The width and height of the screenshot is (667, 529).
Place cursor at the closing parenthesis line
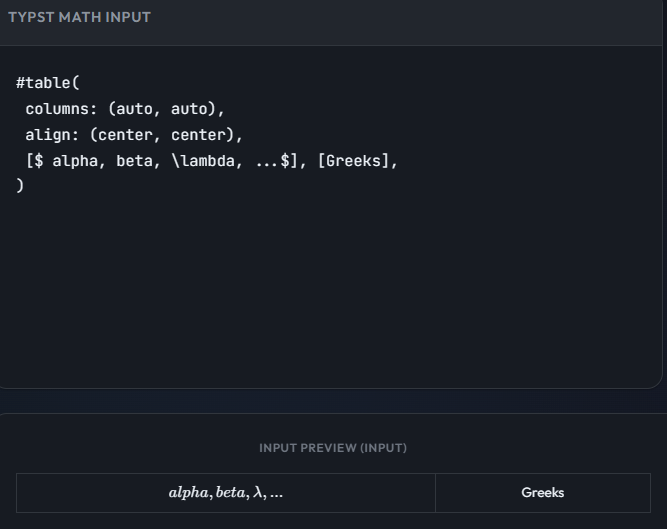tap(20, 187)
